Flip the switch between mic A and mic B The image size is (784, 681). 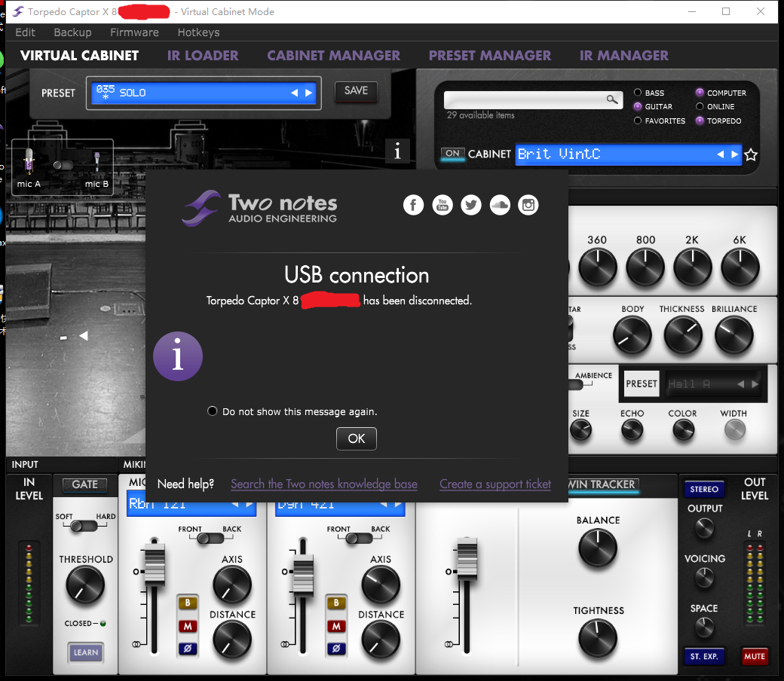[63, 165]
